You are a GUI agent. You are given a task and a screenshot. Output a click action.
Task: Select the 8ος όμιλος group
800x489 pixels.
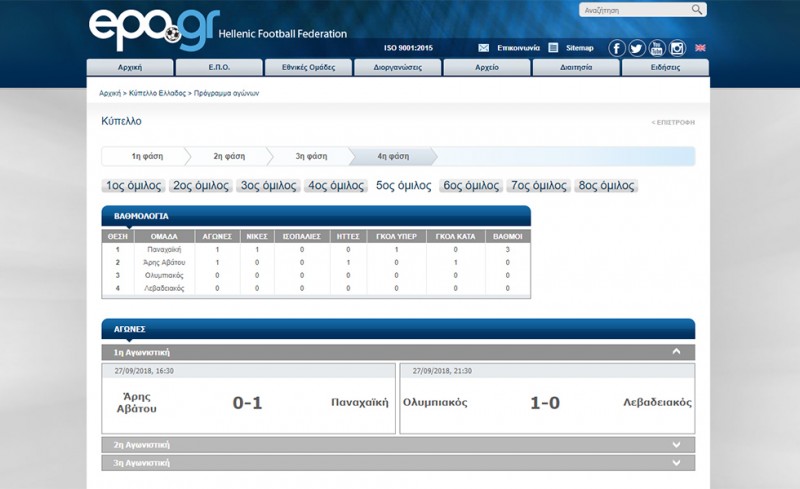coord(606,186)
